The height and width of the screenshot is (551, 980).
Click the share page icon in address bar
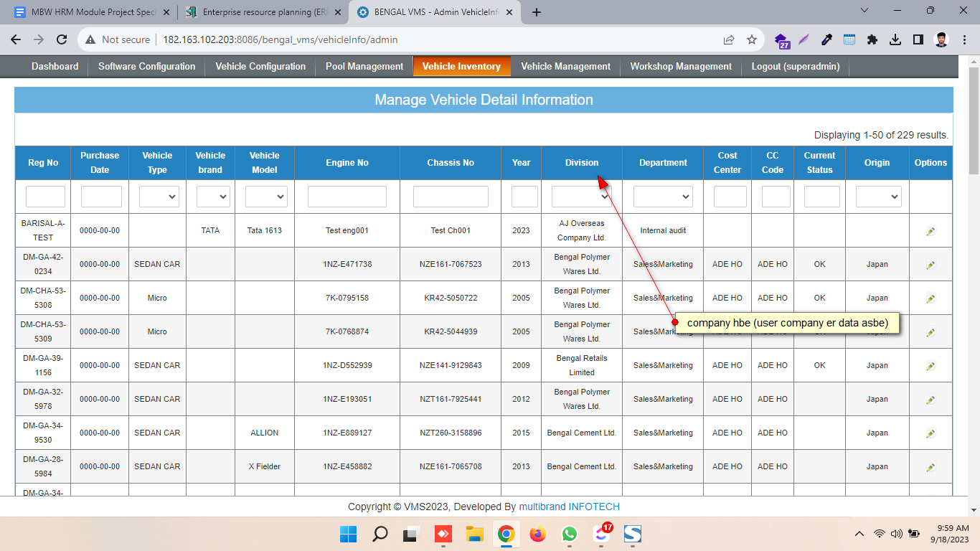pos(729,40)
